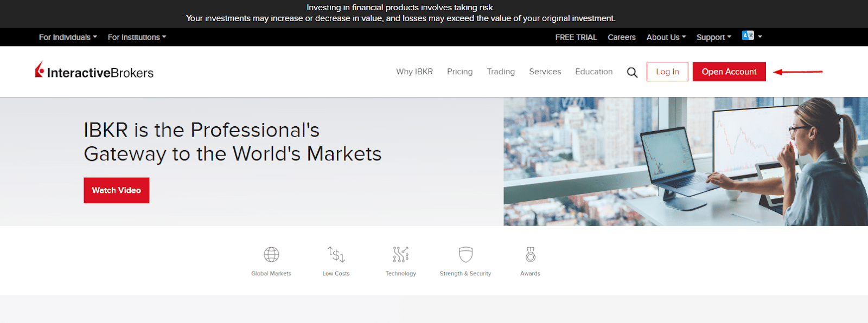868x323 pixels.
Task: Select the Global Markets globe icon
Action: 271,254
